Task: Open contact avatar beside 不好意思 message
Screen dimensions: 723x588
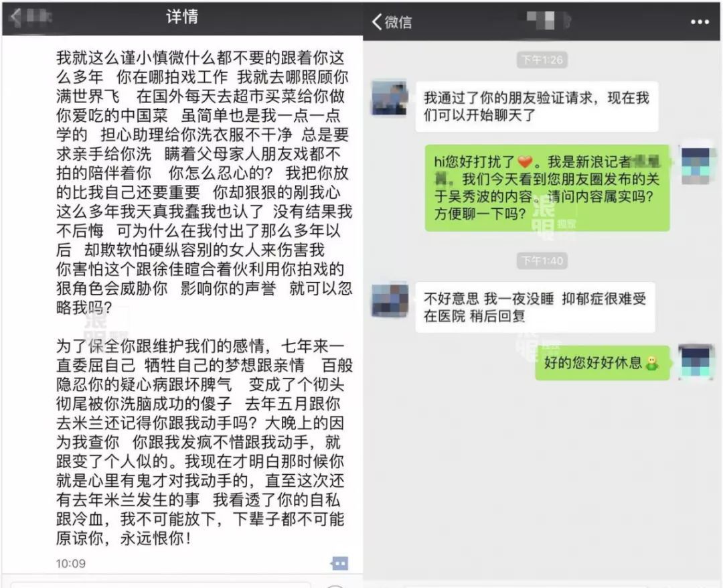Action: click(x=390, y=299)
